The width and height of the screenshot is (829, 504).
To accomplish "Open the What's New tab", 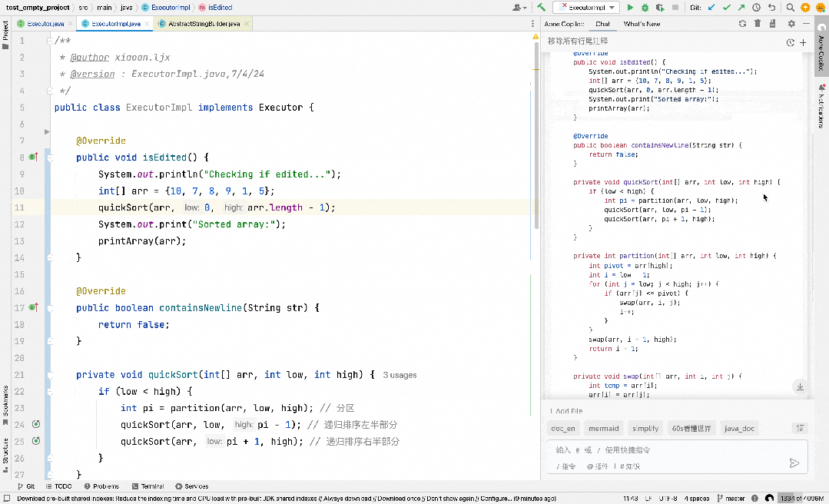I will coord(642,24).
